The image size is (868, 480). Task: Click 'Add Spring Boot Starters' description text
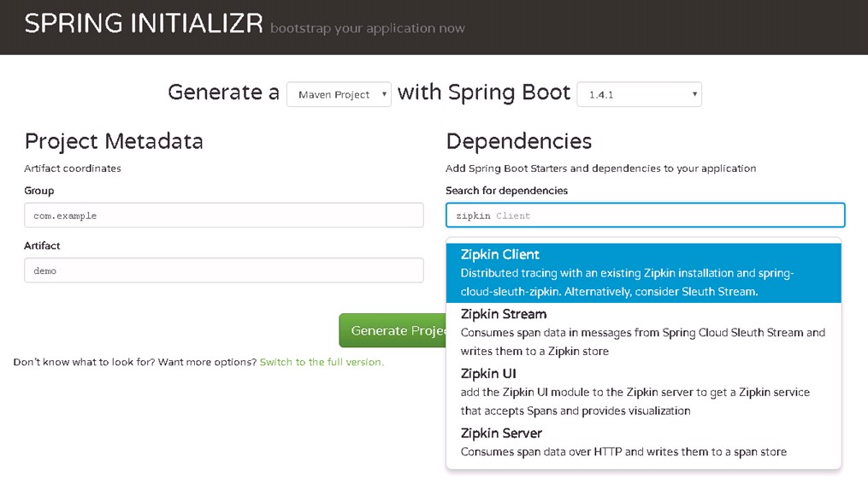pos(600,169)
